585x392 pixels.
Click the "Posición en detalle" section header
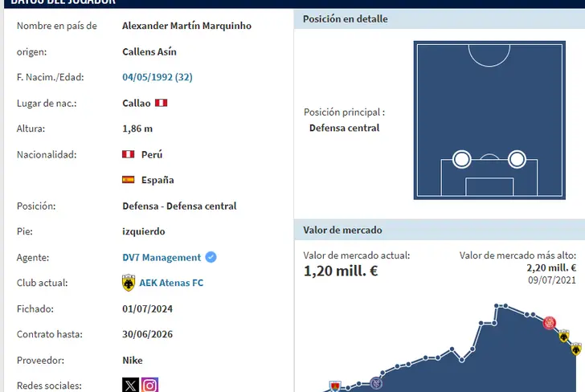coord(346,18)
